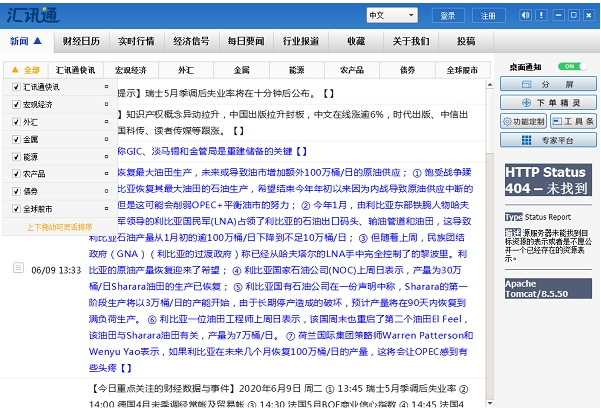The width and height of the screenshot is (601, 418).
Task: Click the small square handle on 外汇 row
Action: pyautogui.click(x=107, y=122)
